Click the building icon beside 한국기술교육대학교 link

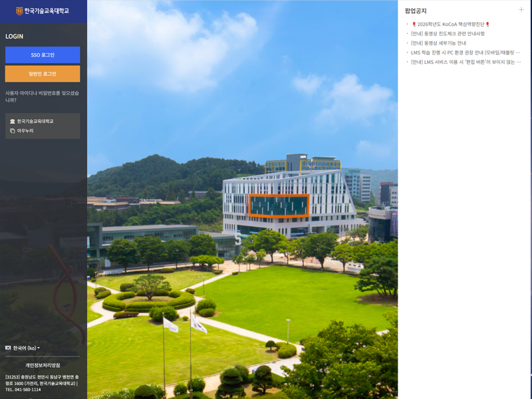coord(12,122)
